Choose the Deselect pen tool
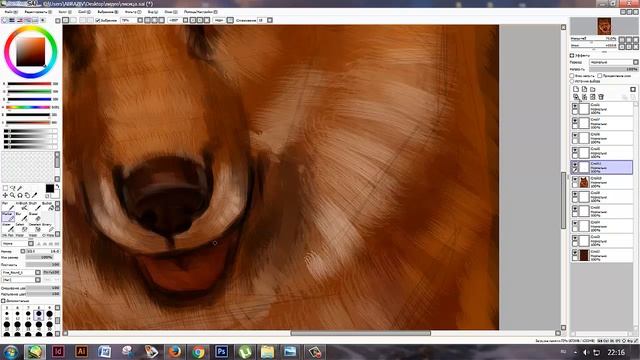 pos(35,228)
